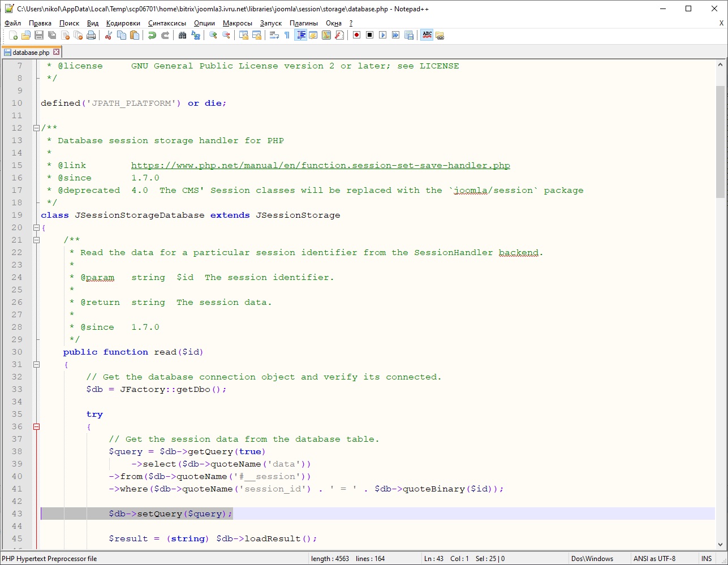Cut selection with the scissors icon
728x565 pixels.
pos(109,35)
